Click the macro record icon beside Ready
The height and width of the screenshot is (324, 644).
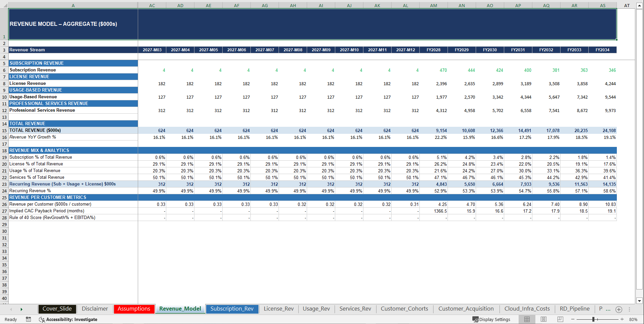tap(28, 319)
